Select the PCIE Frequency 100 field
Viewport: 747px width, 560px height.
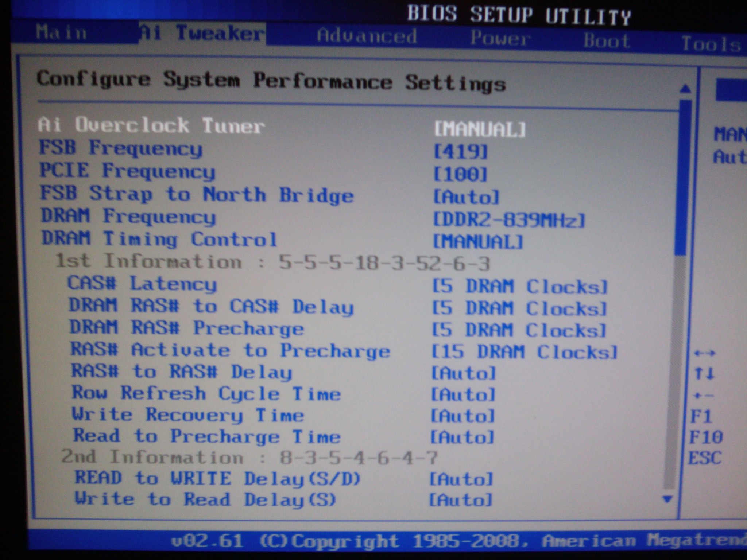460,174
